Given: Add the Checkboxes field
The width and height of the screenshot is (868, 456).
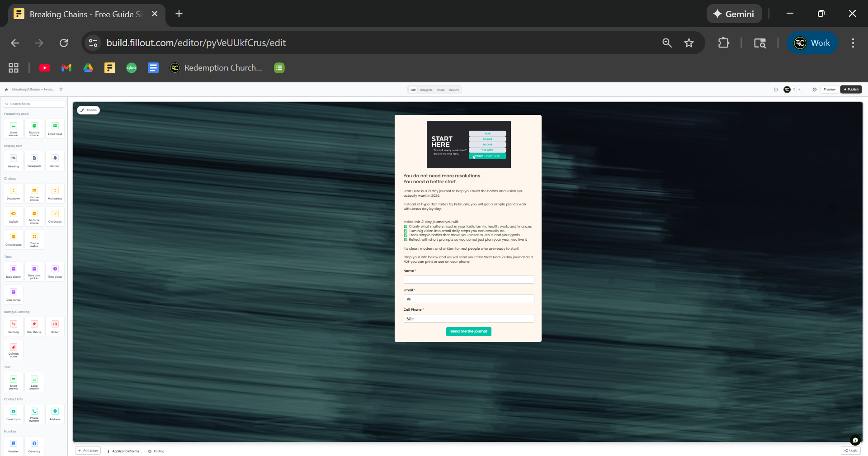Looking at the screenshot, I should pyautogui.click(x=14, y=239).
